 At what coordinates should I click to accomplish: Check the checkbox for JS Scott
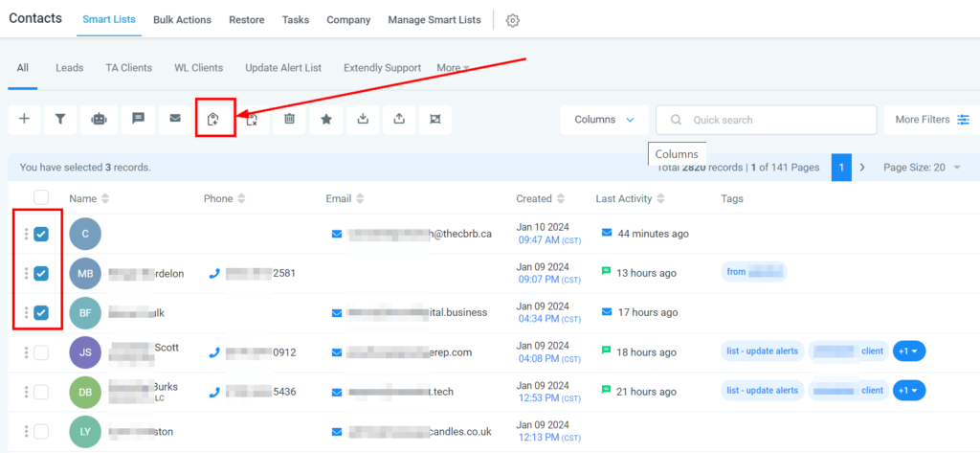point(40,352)
